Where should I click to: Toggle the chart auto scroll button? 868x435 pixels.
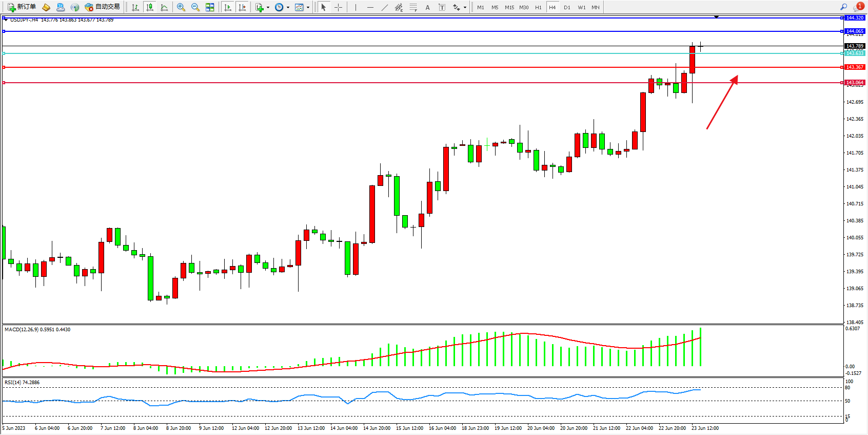pos(228,7)
